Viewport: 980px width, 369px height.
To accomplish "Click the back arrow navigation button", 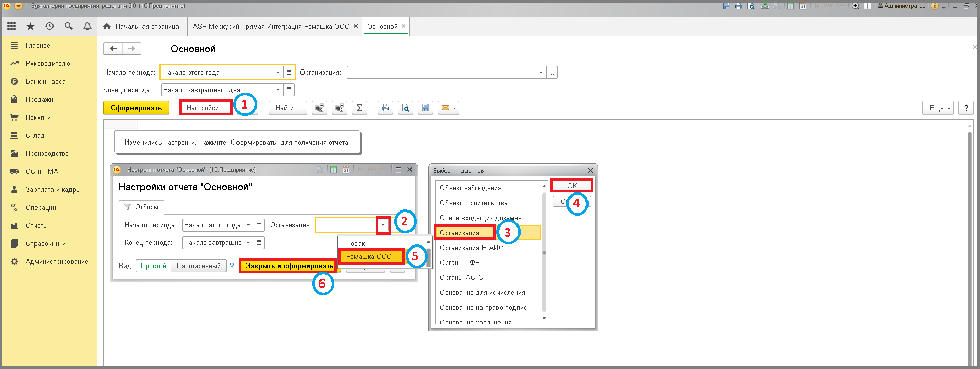I will 113,49.
